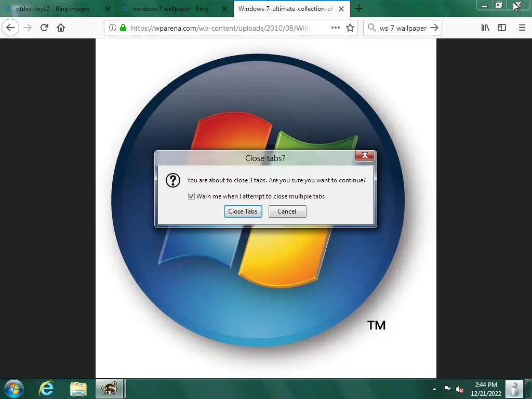Reload the current page
Viewport: 532px width, 399px height.
(44, 28)
